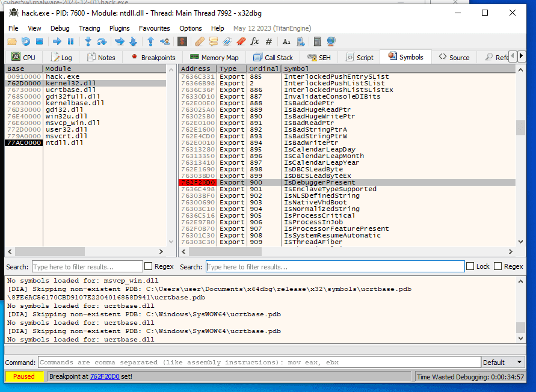Viewport: 536px width, 392px height.
Task: Open the Patches window icon
Action: pos(200,41)
